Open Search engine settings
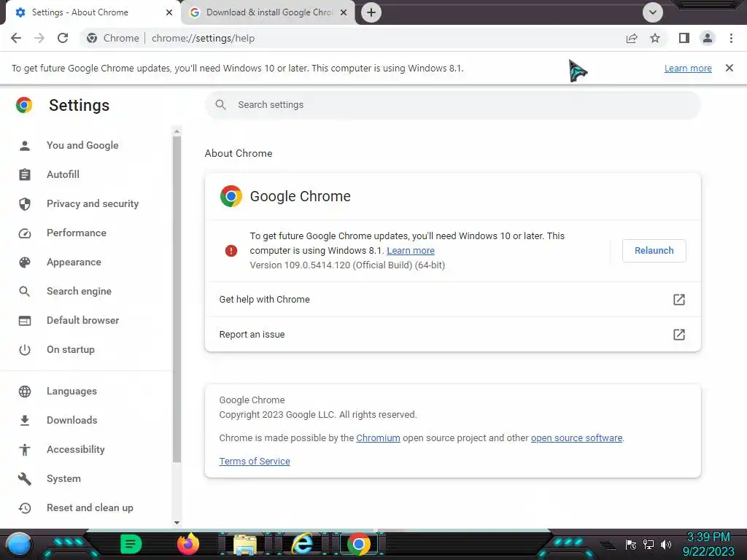The image size is (747, 560). tap(79, 291)
